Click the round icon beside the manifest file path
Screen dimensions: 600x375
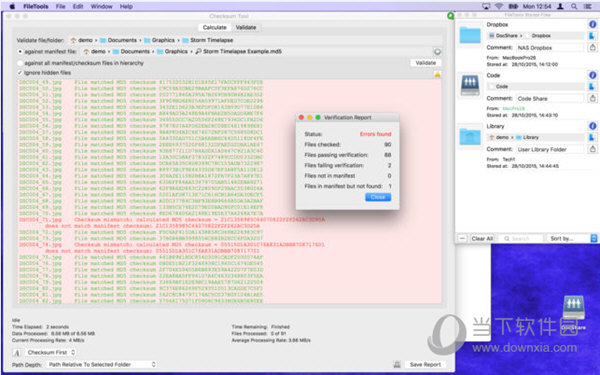437,51
